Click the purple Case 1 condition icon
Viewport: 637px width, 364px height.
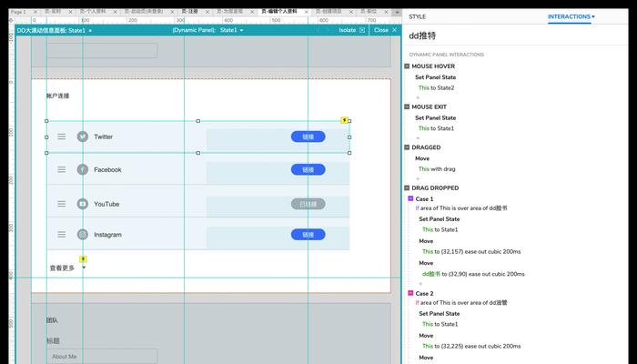410,198
